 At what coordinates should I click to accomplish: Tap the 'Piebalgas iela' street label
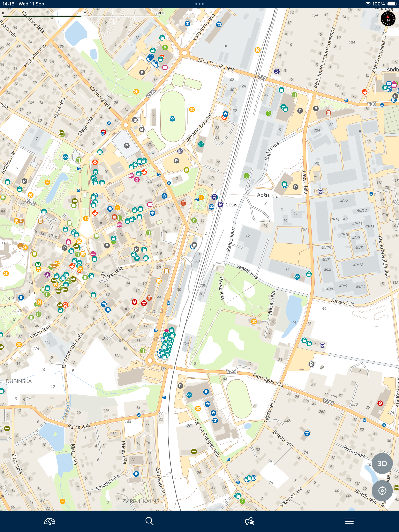click(268, 380)
